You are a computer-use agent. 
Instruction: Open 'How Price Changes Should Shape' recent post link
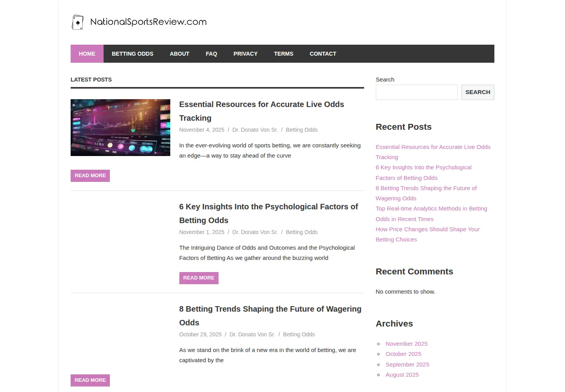[428, 234]
